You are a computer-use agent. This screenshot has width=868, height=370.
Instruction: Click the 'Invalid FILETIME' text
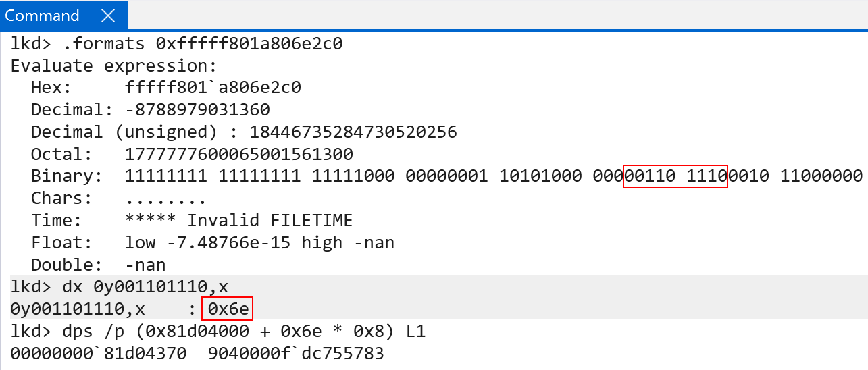(270, 220)
